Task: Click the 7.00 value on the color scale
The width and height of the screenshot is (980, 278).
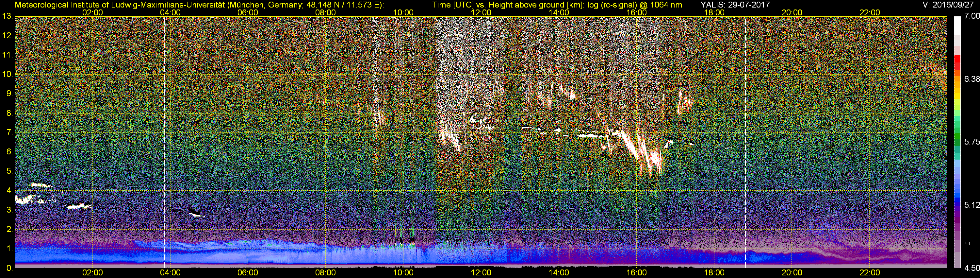Action: click(x=972, y=16)
